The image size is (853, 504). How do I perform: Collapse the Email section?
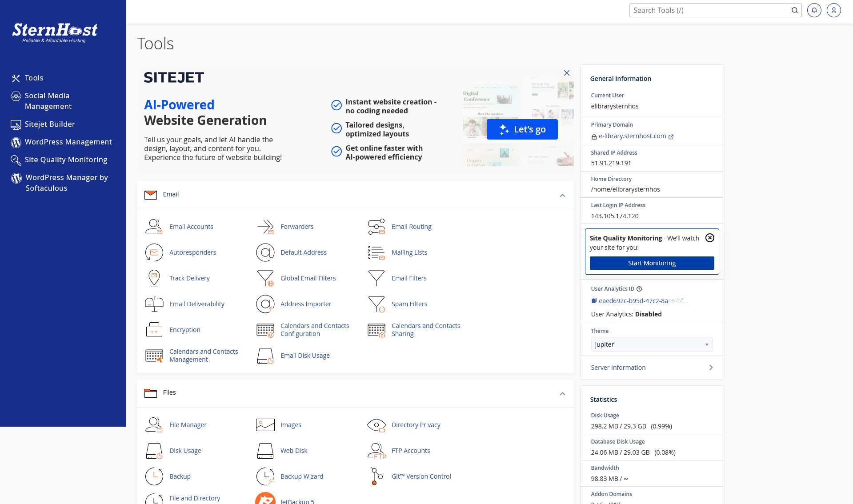pos(562,196)
